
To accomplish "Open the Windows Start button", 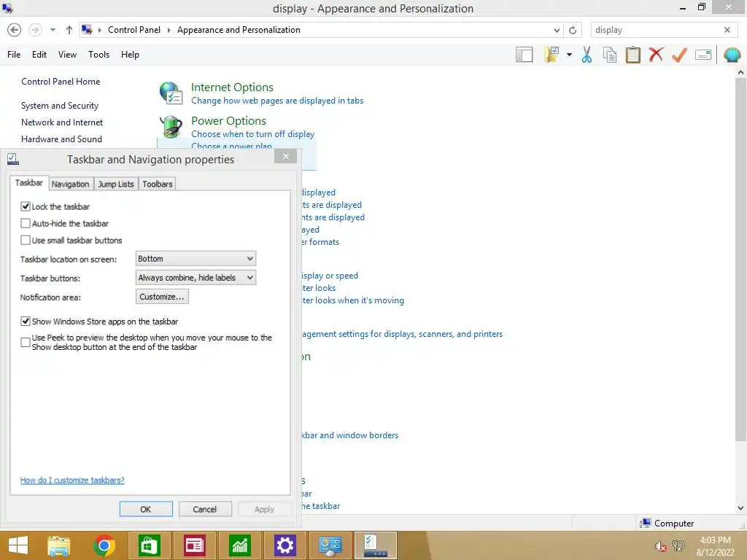I will (18, 545).
